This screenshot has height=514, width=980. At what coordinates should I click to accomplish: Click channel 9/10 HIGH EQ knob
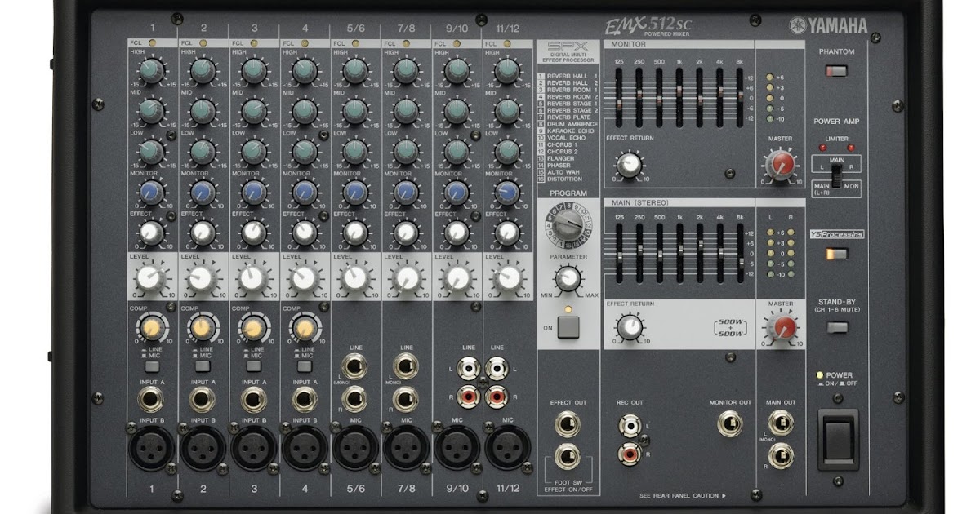point(457,71)
